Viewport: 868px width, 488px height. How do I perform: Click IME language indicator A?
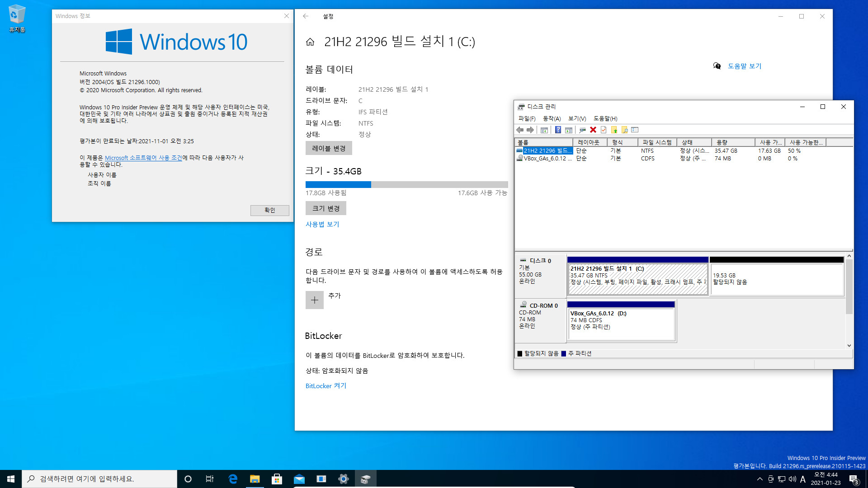tap(803, 479)
